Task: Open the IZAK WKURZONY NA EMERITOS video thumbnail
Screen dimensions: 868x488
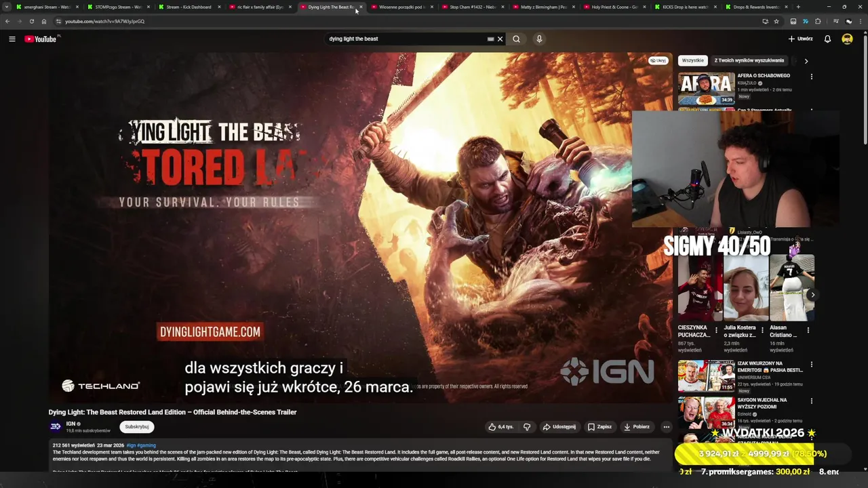Action: tap(706, 375)
